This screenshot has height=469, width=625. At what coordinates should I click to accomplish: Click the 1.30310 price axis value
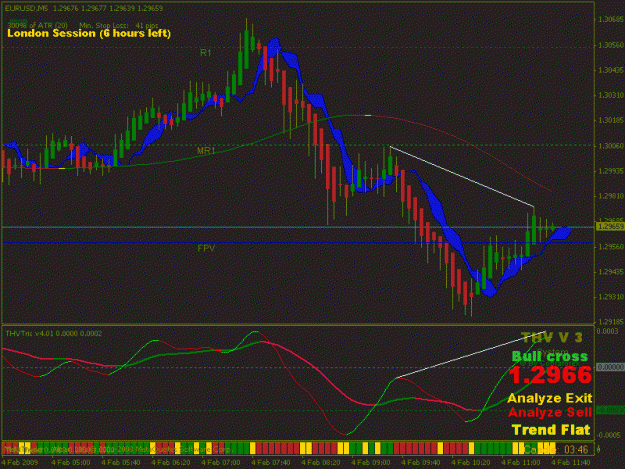coord(610,95)
